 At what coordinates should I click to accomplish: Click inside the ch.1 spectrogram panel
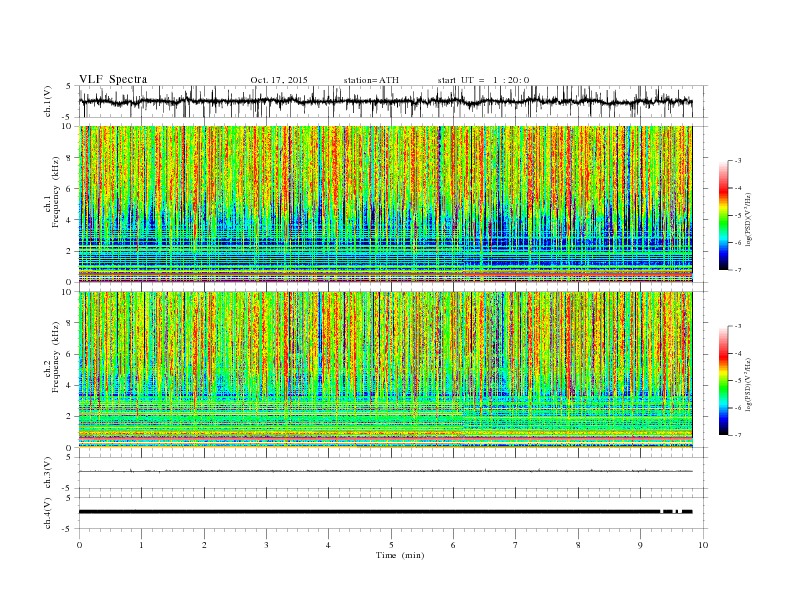[385, 204]
